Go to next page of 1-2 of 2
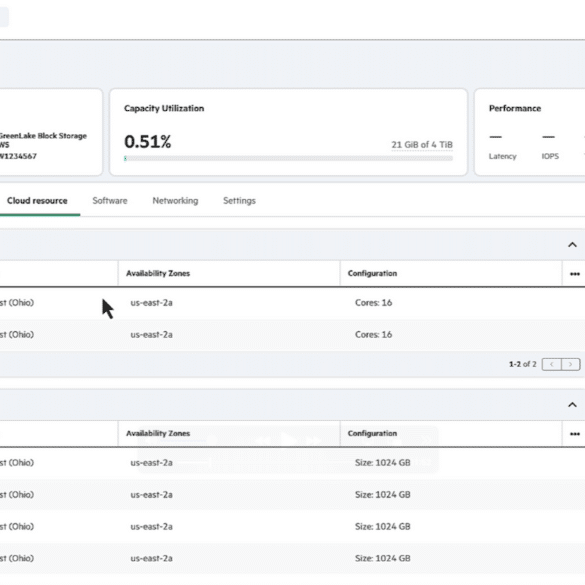Viewport: 585px width, 585px height. click(570, 364)
